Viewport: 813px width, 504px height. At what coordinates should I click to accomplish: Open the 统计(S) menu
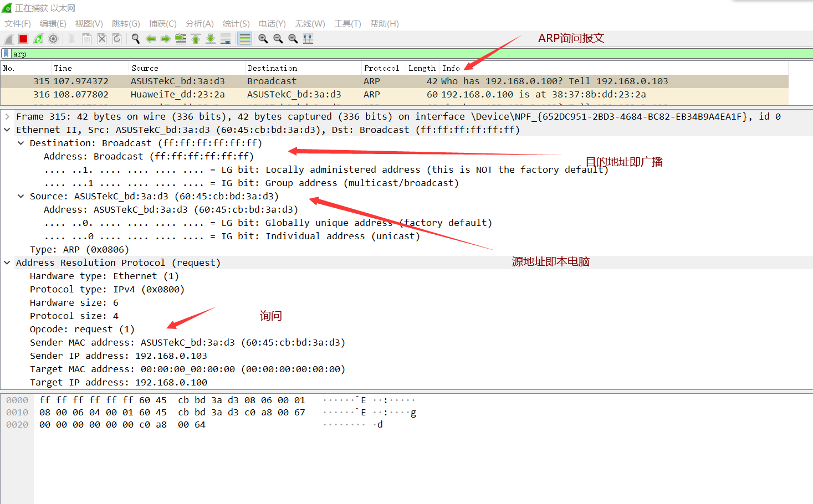pyautogui.click(x=236, y=23)
